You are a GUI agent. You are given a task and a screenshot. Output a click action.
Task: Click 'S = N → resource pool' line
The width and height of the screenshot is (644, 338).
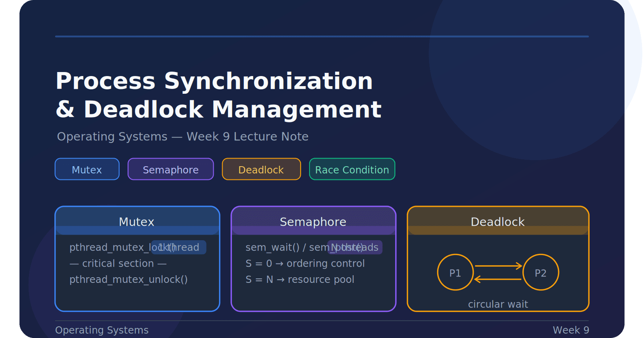point(300,279)
